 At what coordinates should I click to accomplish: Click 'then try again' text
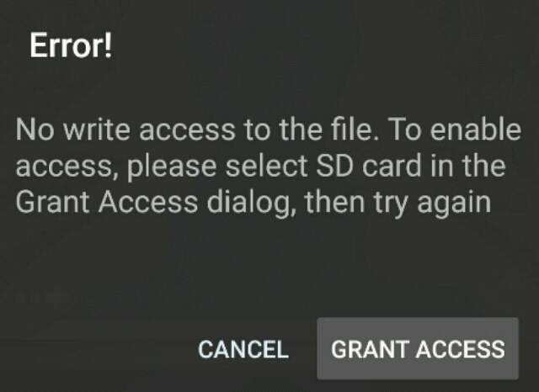click(398, 204)
